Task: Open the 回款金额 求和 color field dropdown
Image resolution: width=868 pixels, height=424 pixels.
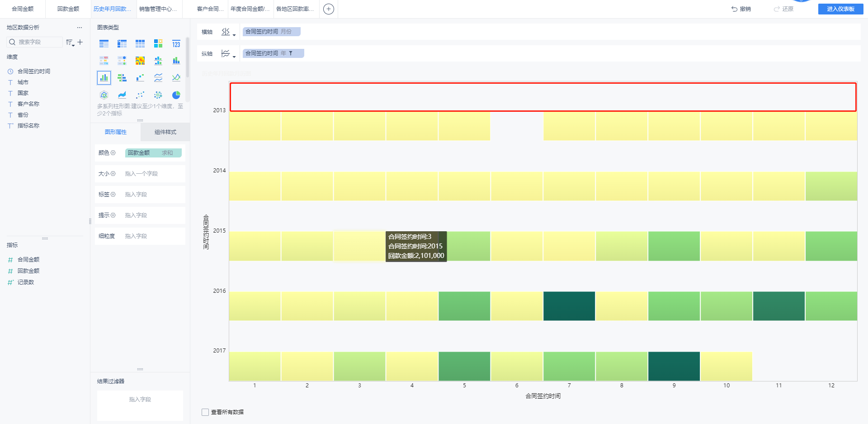Action: [153, 153]
